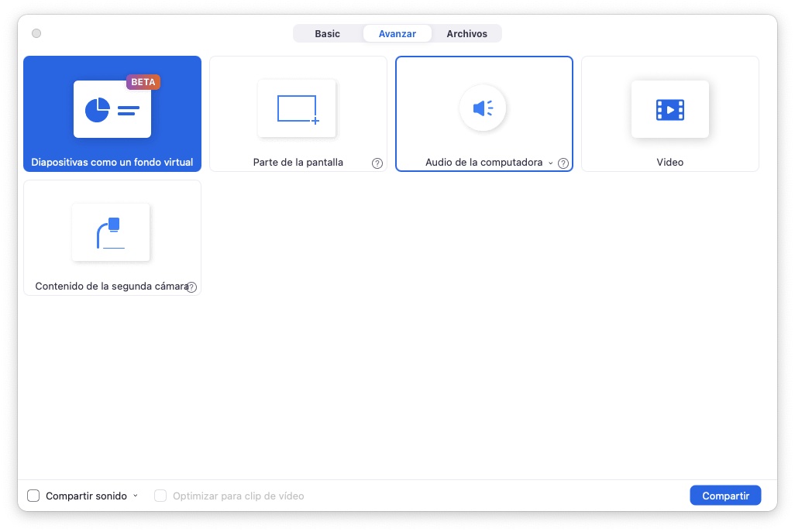
Task: Open help for Audio de la computadora
Action: 563,163
